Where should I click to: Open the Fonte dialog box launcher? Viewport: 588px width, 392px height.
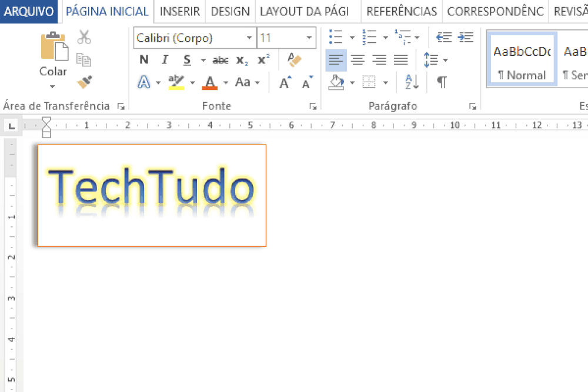(x=313, y=106)
